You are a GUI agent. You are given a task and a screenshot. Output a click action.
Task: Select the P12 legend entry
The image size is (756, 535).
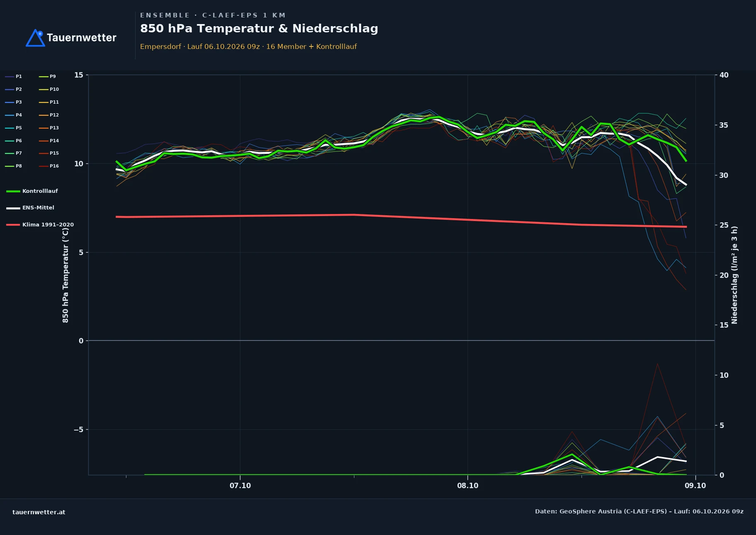[x=49, y=115]
